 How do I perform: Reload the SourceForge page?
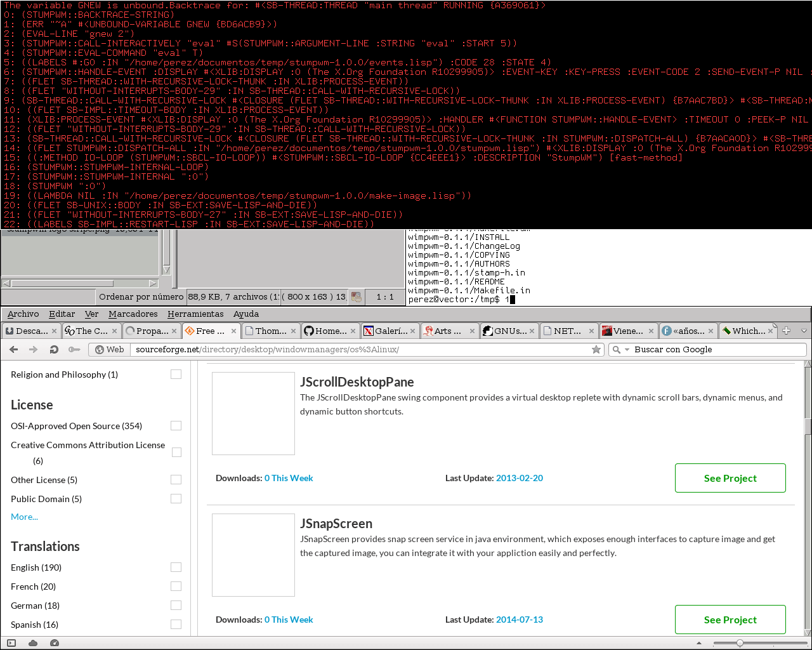tap(54, 349)
